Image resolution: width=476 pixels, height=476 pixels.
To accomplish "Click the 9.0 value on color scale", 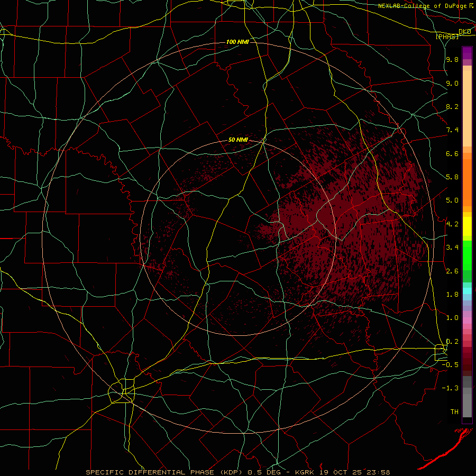I will [x=452, y=83].
